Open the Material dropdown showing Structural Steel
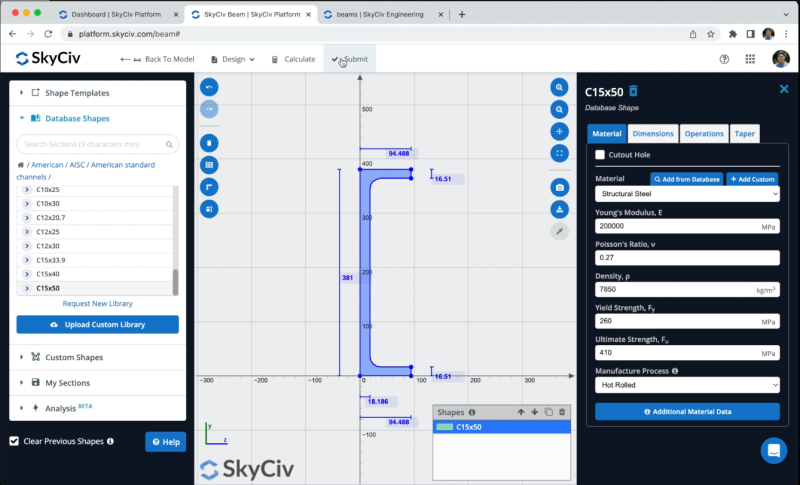The width and height of the screenshot is (800, 485). pyautogui.click(x=687, y=194)
